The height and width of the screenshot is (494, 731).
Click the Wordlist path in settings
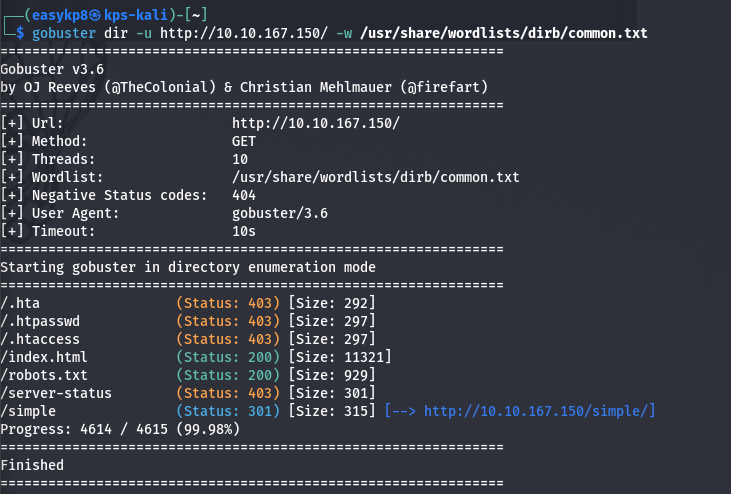(376, 178)
